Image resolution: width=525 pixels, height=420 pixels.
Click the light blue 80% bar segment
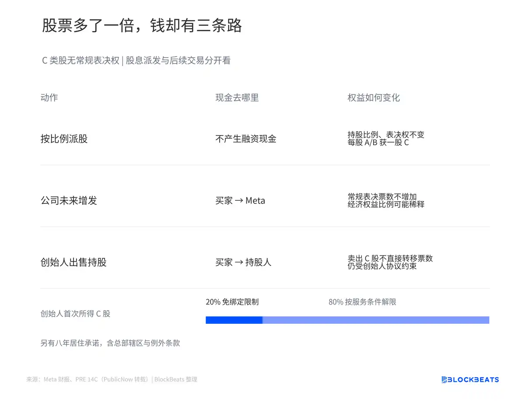(376, 320)
